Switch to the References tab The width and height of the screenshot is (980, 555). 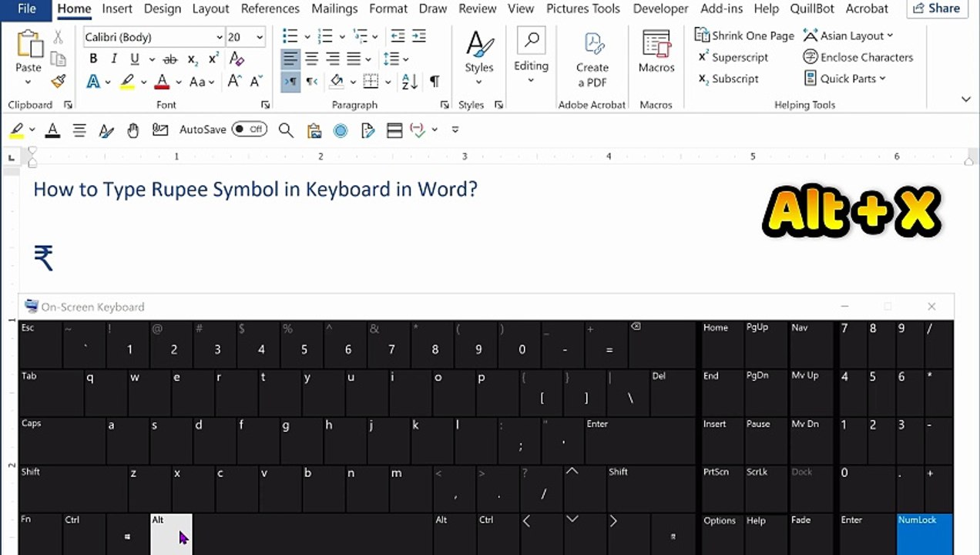[270, 9]
